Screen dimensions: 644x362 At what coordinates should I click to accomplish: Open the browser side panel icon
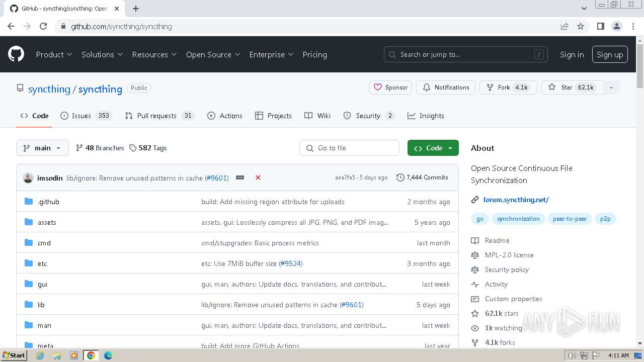pyautogui.click(x=600, y=26)
